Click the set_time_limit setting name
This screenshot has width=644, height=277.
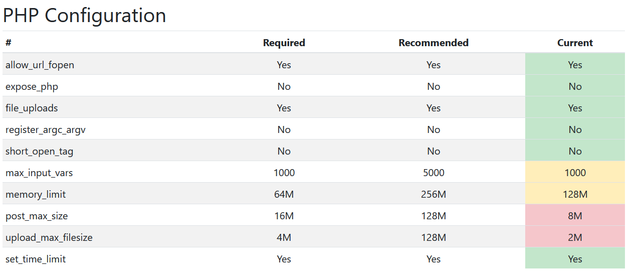click(36, 259)
